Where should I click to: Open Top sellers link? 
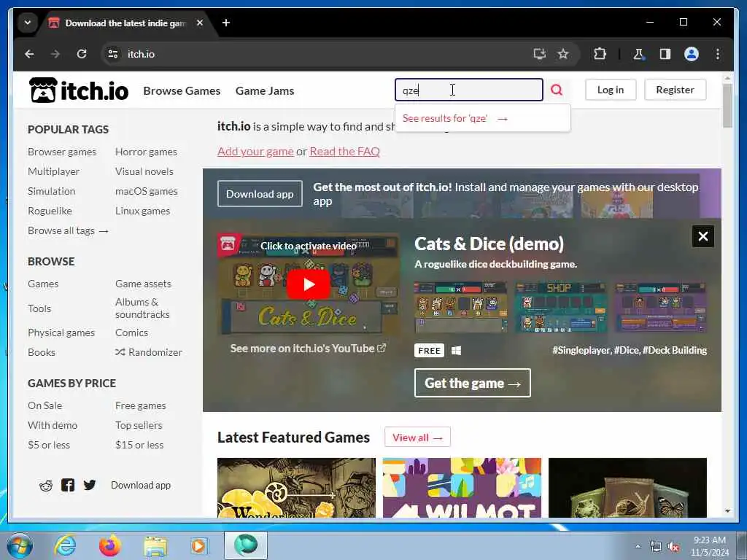click(x=139, y=425)
